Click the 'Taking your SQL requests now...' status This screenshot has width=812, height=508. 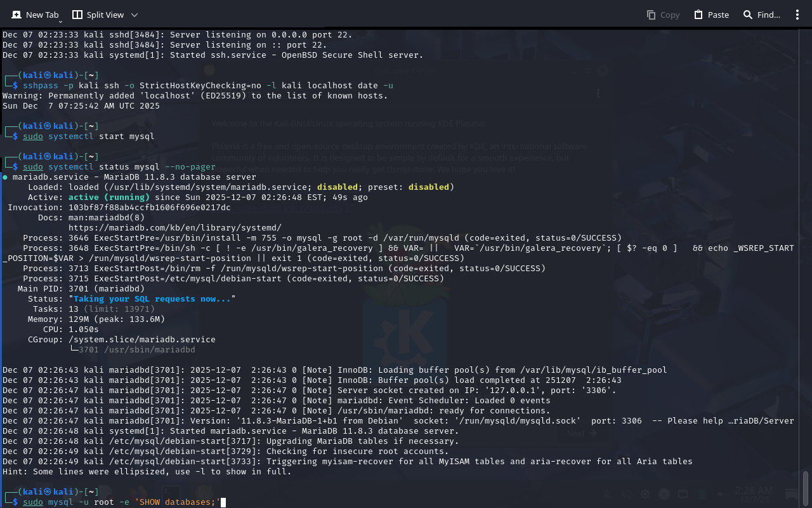click(152, 298)
